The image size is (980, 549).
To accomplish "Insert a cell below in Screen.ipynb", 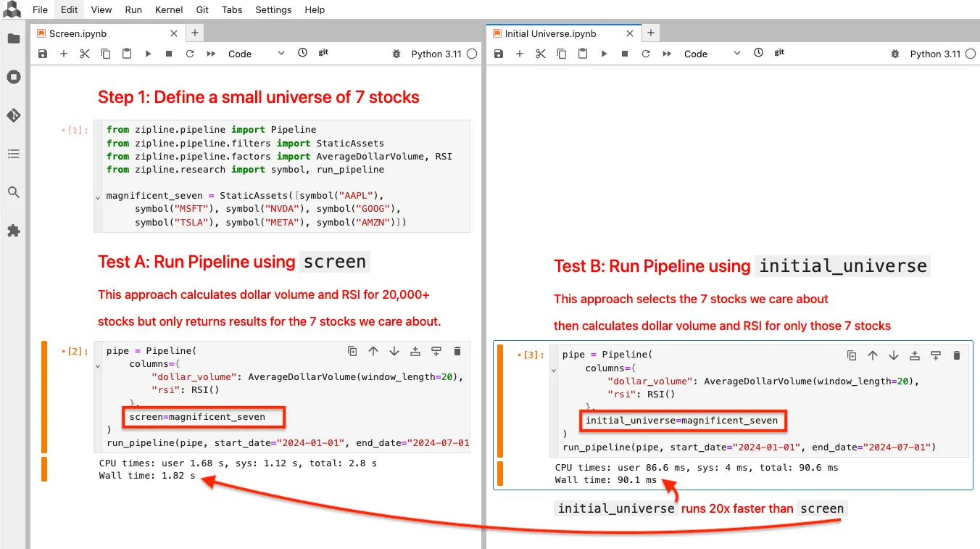I will pos(64,54).
